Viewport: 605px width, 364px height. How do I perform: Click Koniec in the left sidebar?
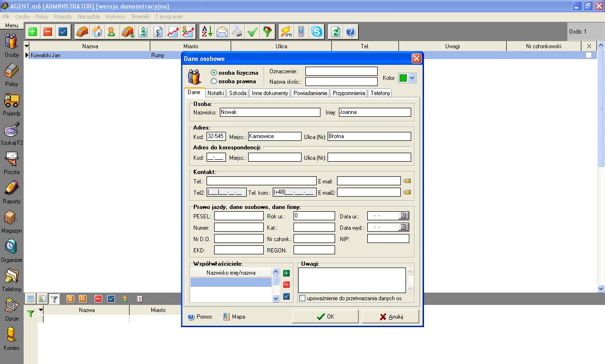click(12, 338)
